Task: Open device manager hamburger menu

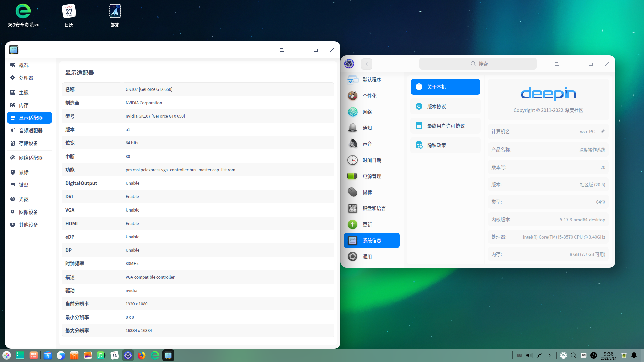Action: tap(282, 50)
